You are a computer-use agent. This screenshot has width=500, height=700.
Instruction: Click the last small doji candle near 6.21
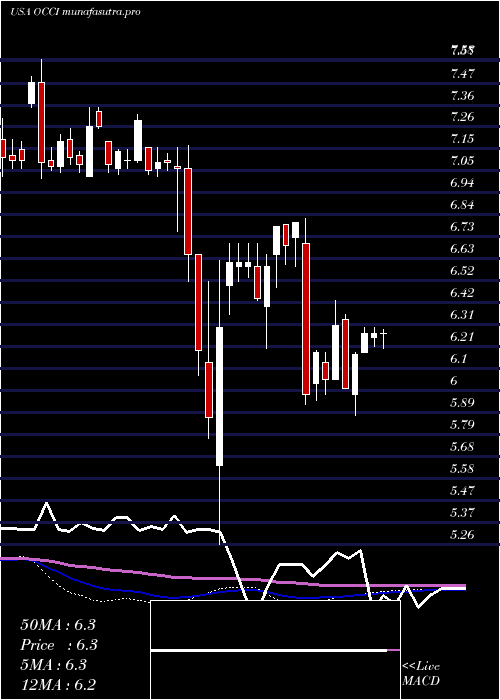(x=383, y=333)
